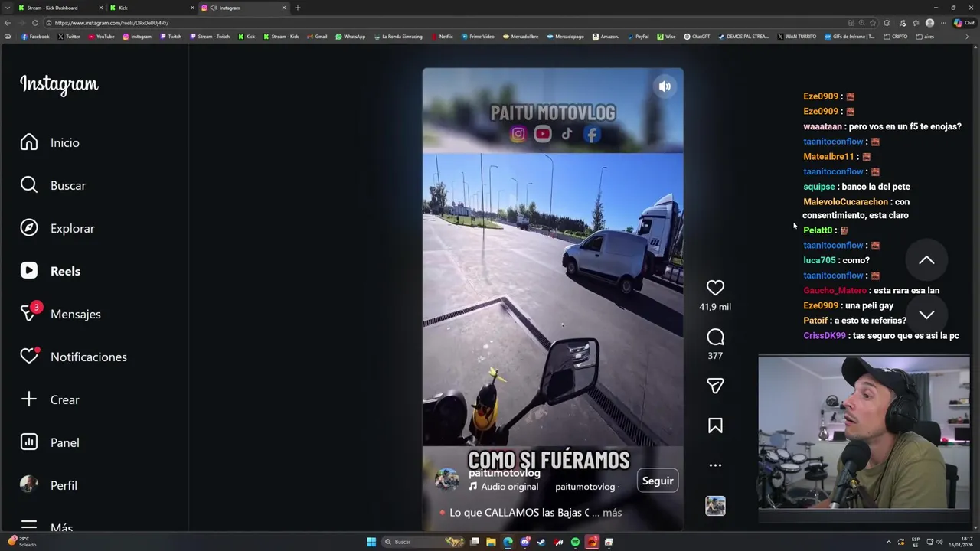Screen dimensions: 980x551
Task: Open Spotify from taskbar
Action: (x=575, y=542)
